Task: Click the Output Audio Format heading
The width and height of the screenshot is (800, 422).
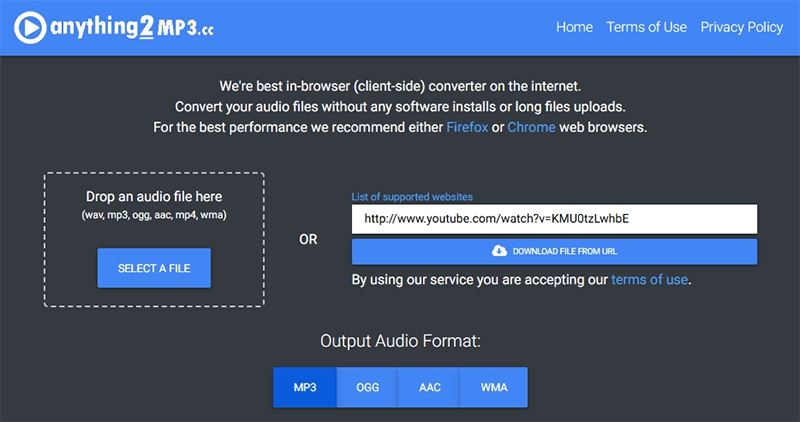Action: click(x=400, y=341)
